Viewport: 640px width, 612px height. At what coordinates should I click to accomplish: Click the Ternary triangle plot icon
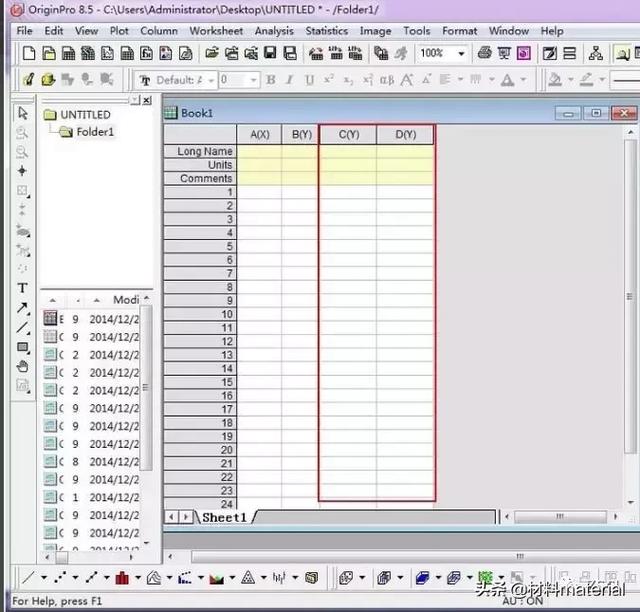248,577
